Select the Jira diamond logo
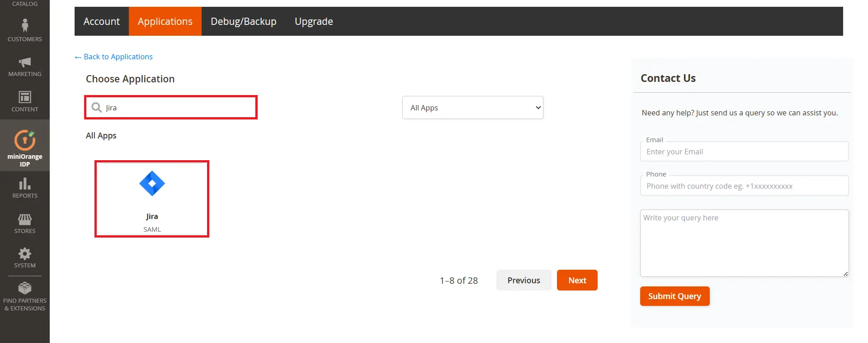Screen dimensions: 868x343 pyautogui.click(x=152, y=184)
